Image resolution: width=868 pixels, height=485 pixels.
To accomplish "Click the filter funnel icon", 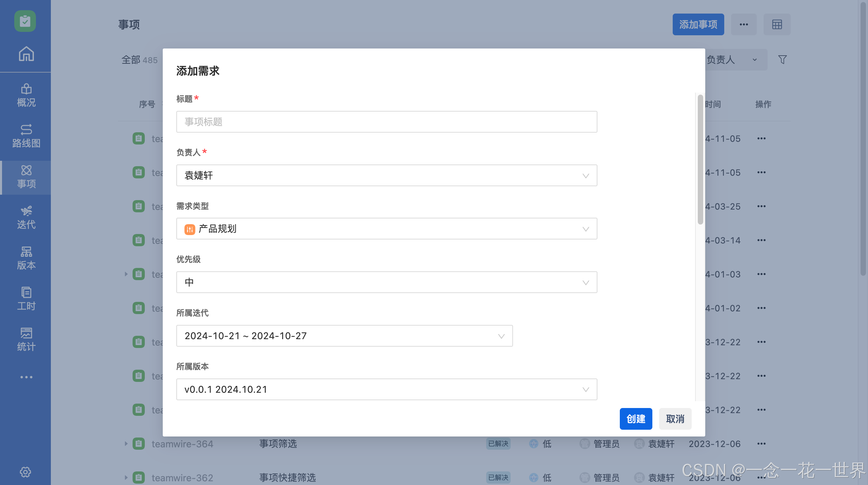I will (x=782, y=60).
